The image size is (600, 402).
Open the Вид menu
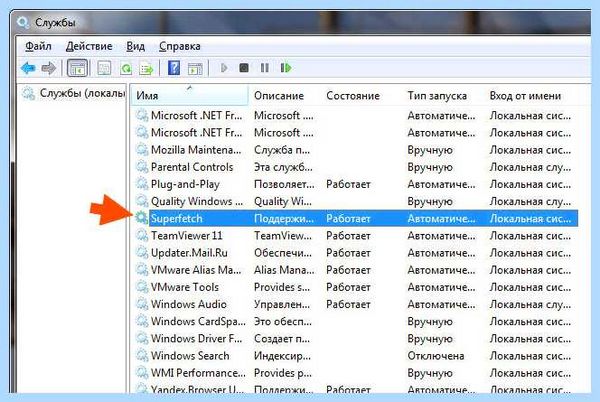(x=135, y=46)
